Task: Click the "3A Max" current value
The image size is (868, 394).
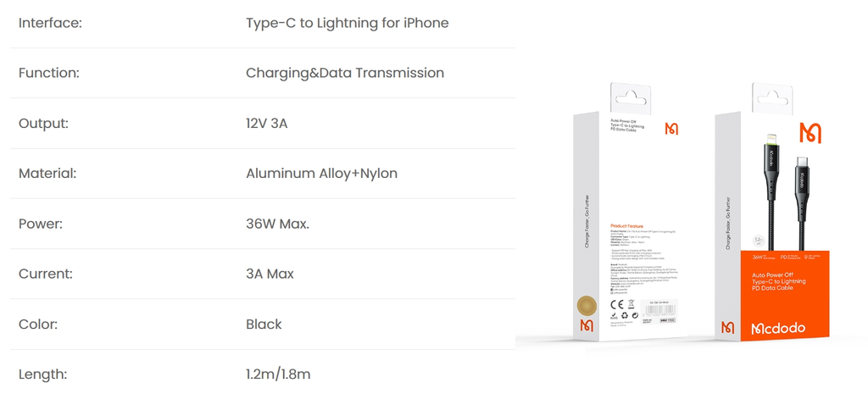Action: [270, 275]
